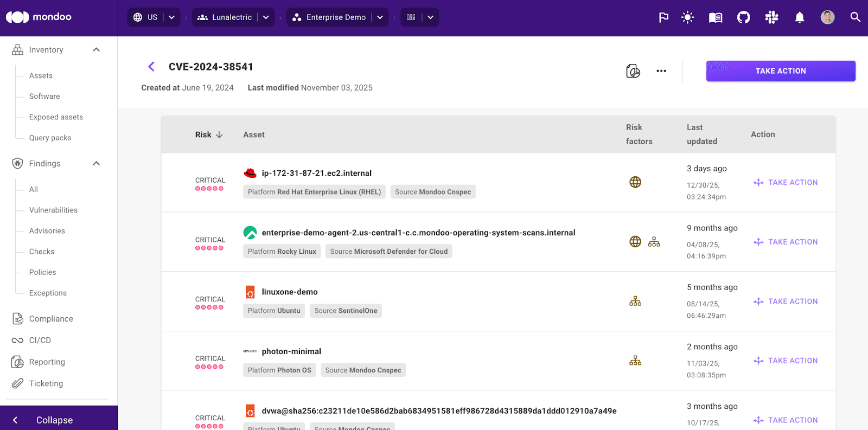Screen dimensions: 868x430
Task: Click the Compliance sidebar icon
Action: (18, 319)
